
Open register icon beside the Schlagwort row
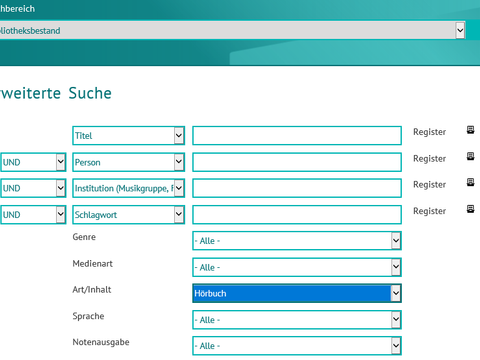[x=470, y=209]
